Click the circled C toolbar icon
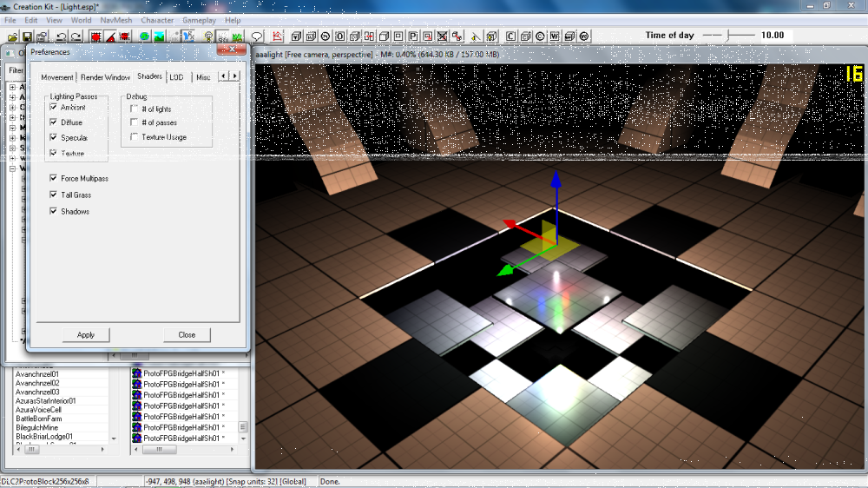868x488 pixels. (x=540, y=36)
